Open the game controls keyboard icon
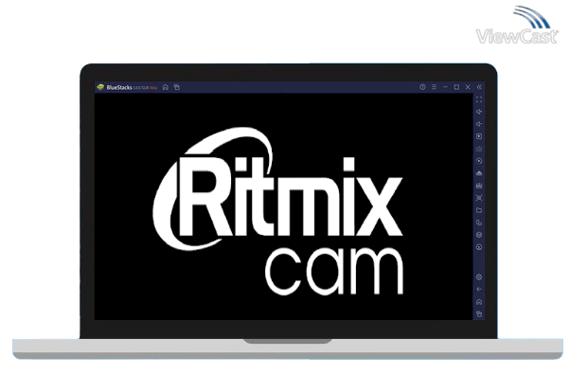This screenshot has height=392, width=570. click(x=479, y=149)
